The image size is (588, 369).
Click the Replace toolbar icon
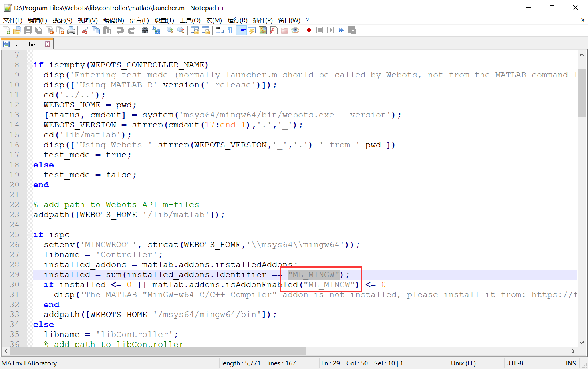156,30
